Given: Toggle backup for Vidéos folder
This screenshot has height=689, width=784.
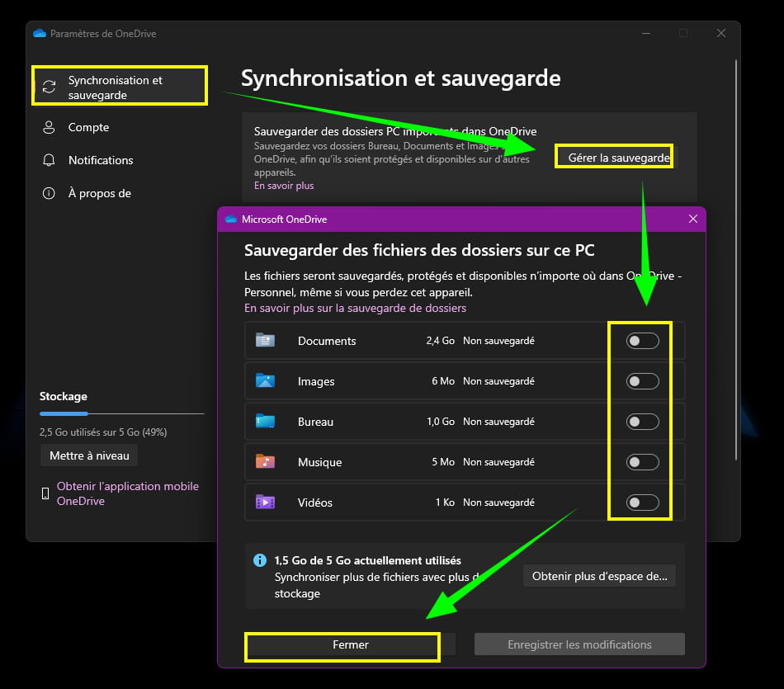Looking at the screenshot, I should click(643, 503).
